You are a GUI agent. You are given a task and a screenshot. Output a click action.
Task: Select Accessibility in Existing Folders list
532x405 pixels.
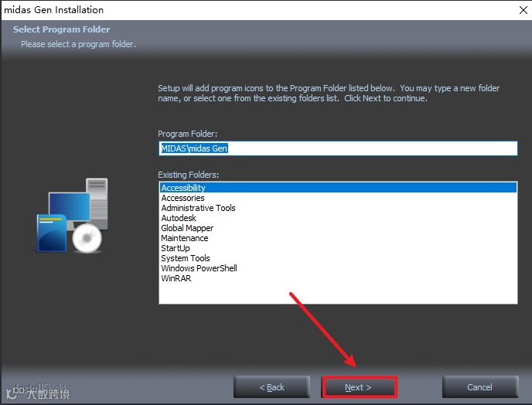[338, 188]
